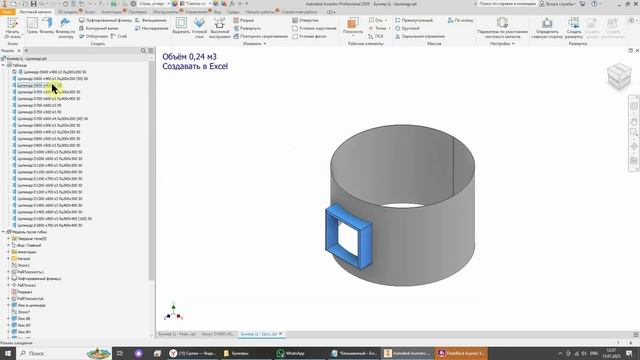The image size is (640, 360).
Task: Switch to the Sheet Metal (Листовой металл) tab
Action: pyautogui.click(x=36, y=12)
